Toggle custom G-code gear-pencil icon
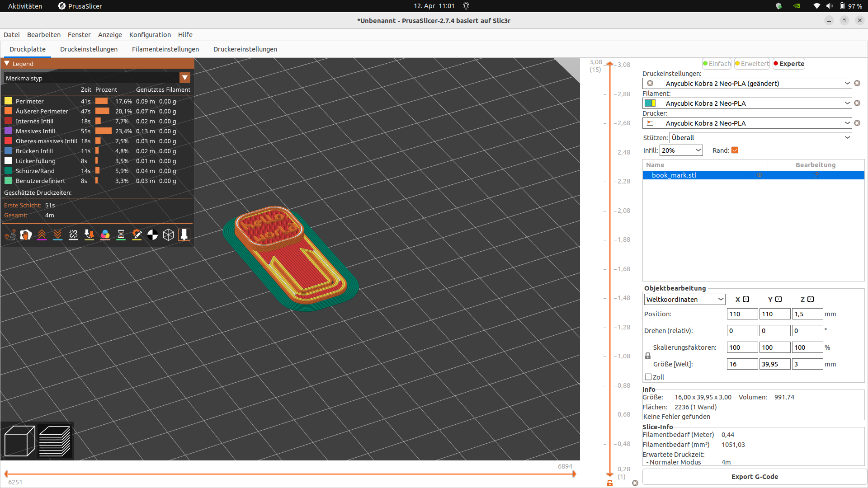 click(137, 235)
